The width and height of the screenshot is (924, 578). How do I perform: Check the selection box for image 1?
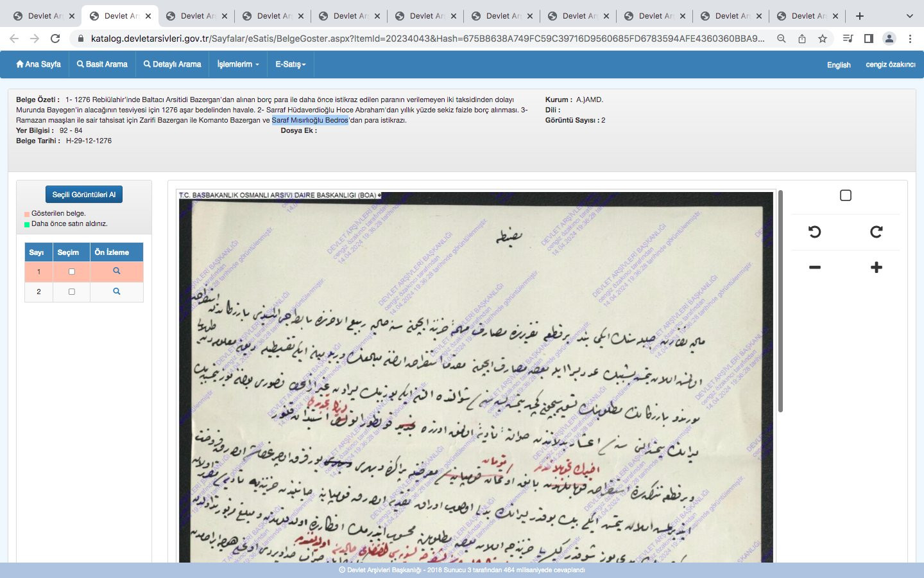point(71,272)
